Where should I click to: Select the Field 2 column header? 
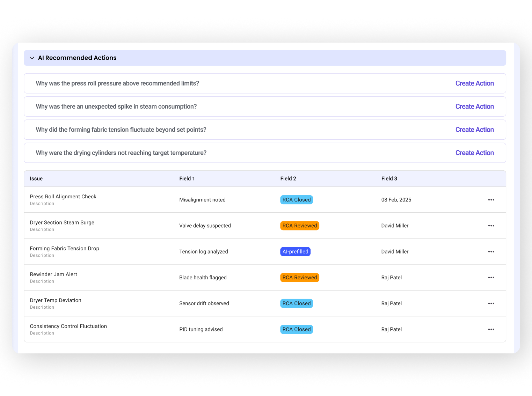point(288,179)
